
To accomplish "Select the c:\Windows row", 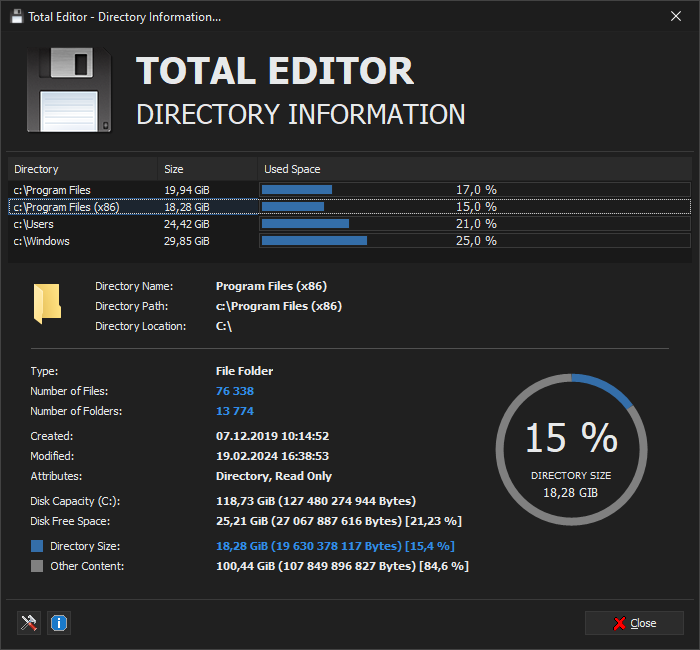I will click(x=350, y=241).
